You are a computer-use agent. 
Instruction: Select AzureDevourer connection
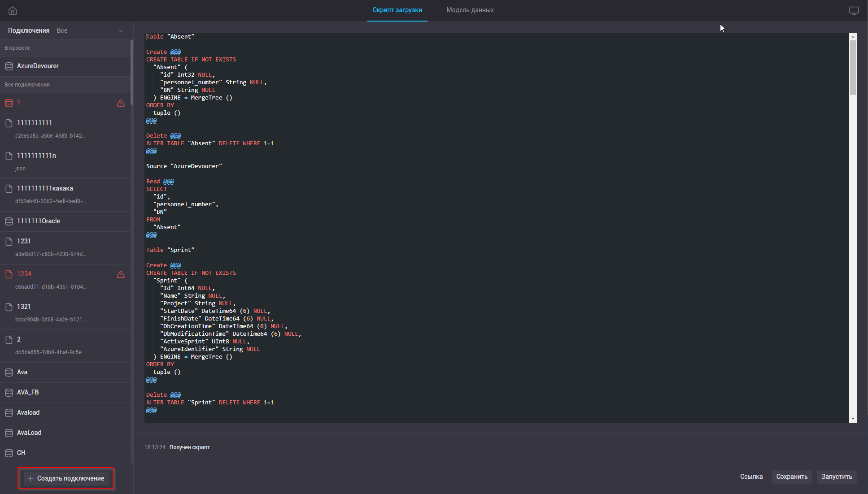[65, 66]
